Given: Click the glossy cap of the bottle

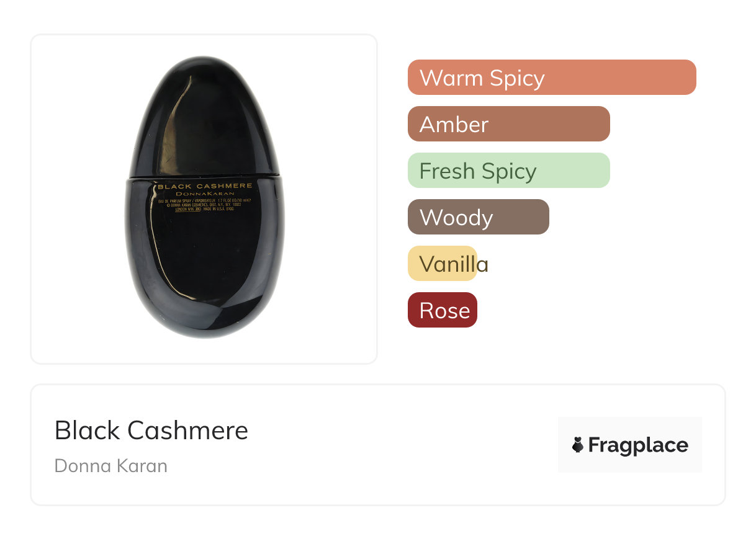Looking at the screenshot, I should tap(204, 118).
